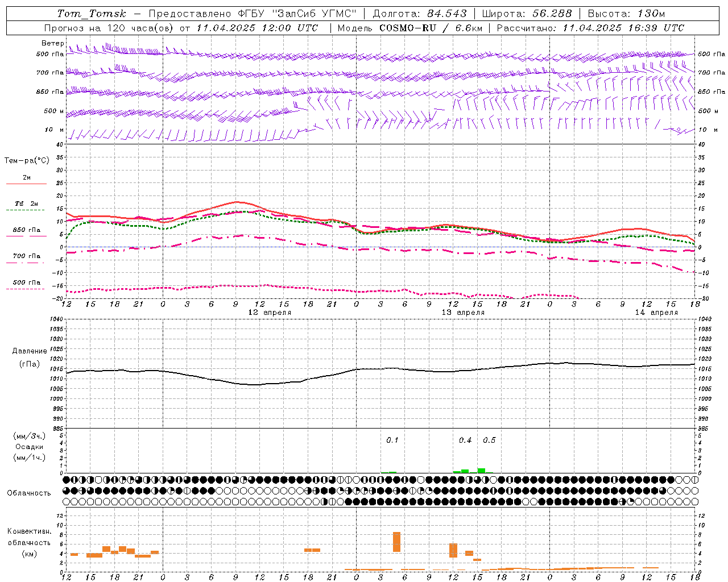The image size is (728, 582).
Task: Click the (гПа) pressure unit label
Action: [x=30, y=364]
